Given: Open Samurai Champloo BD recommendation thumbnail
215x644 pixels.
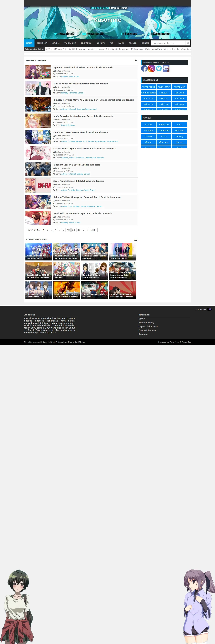Looking at the screenshot, I should (x=123, y=290).
